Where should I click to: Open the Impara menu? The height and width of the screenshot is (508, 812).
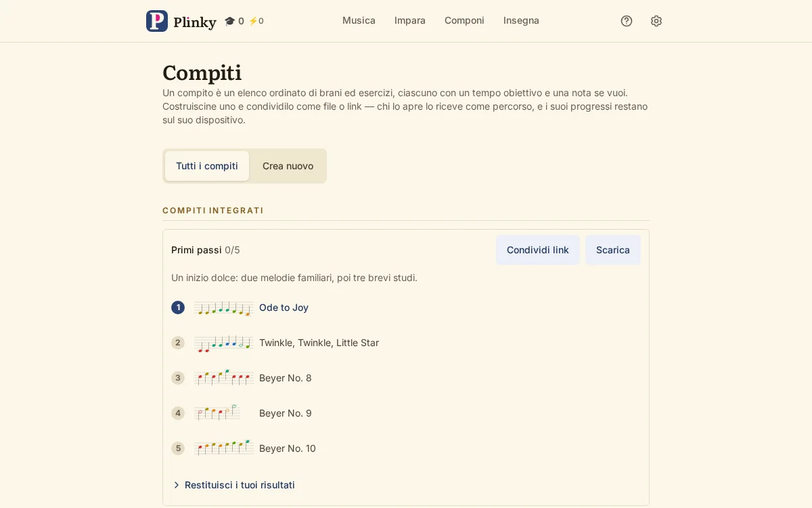pos(410,20)
